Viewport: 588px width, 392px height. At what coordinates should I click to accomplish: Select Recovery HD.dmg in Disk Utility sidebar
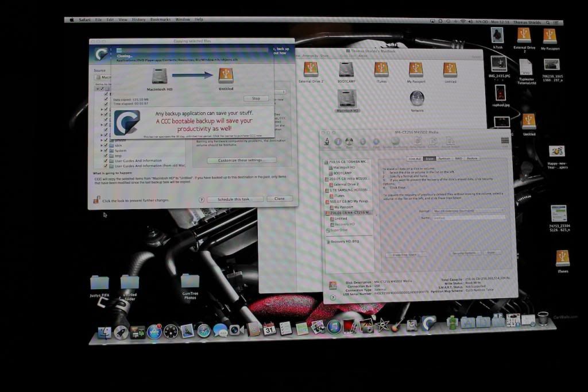[345, 241]
